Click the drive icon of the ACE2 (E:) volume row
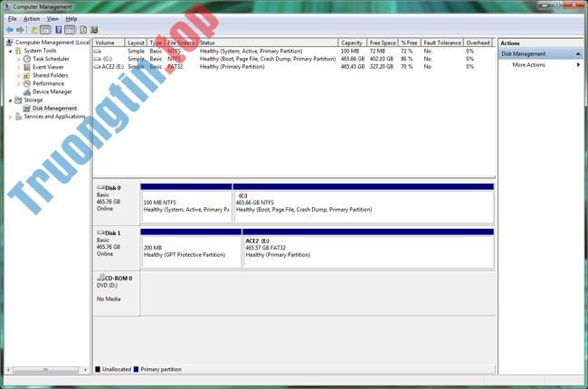 [98, 67]
